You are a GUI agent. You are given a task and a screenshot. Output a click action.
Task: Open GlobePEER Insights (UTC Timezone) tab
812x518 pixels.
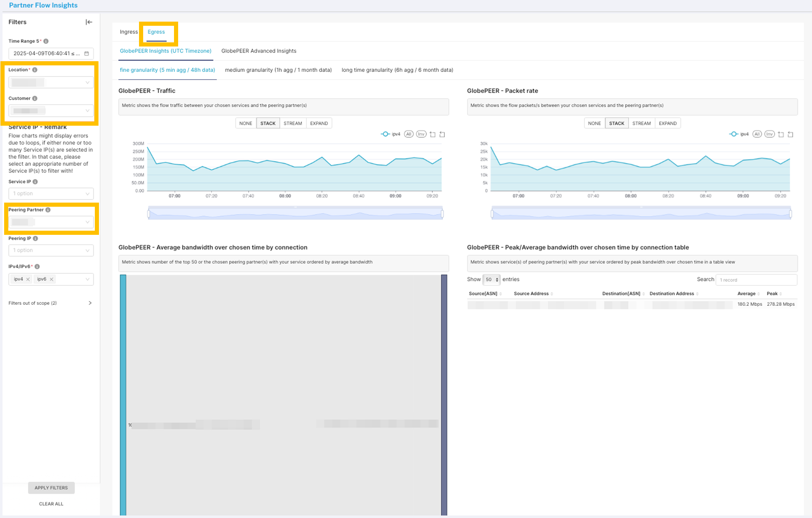point(166,51)
